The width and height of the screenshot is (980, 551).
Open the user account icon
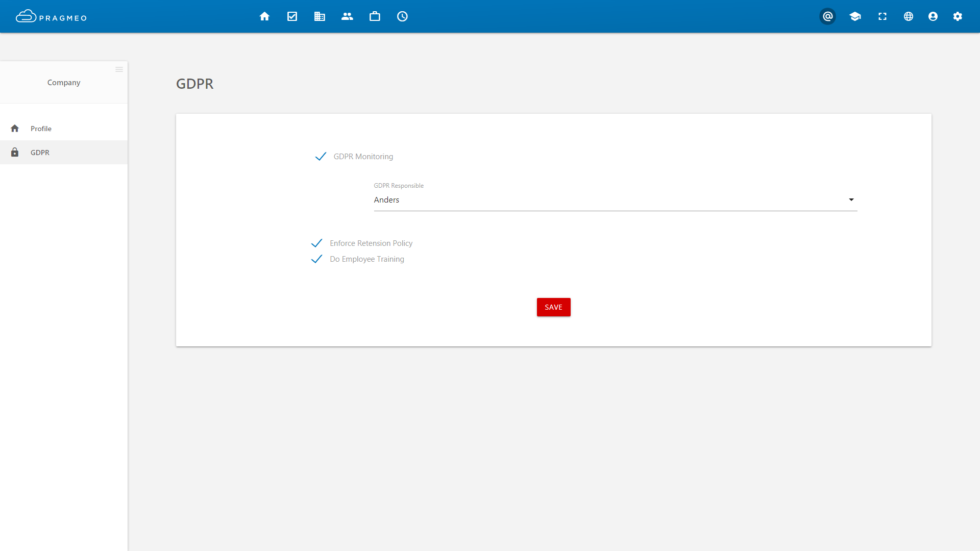(933, 16)
